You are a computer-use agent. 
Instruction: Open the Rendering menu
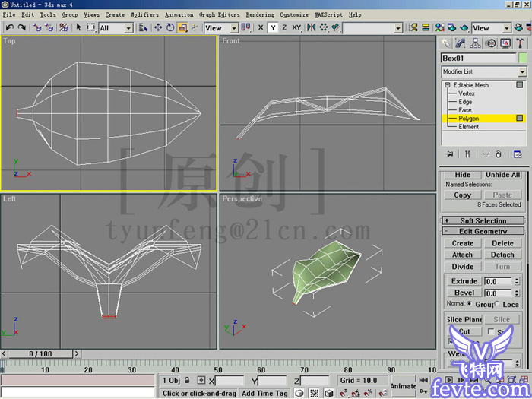260,14
